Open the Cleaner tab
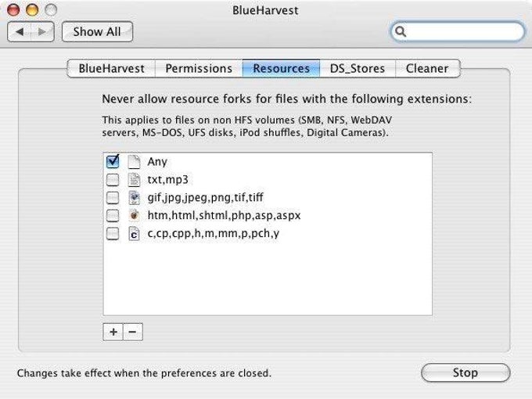 (427, 69)
